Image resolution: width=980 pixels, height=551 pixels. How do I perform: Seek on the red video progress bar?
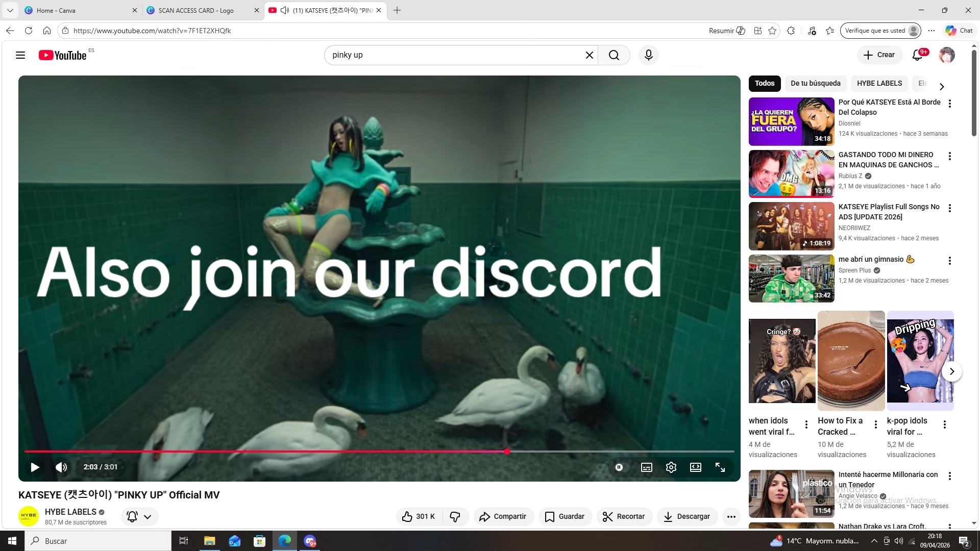tap(379, 452)
